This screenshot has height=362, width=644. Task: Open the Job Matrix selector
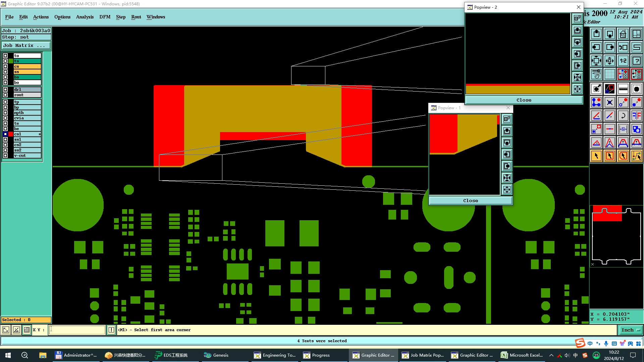click(26, 46)
